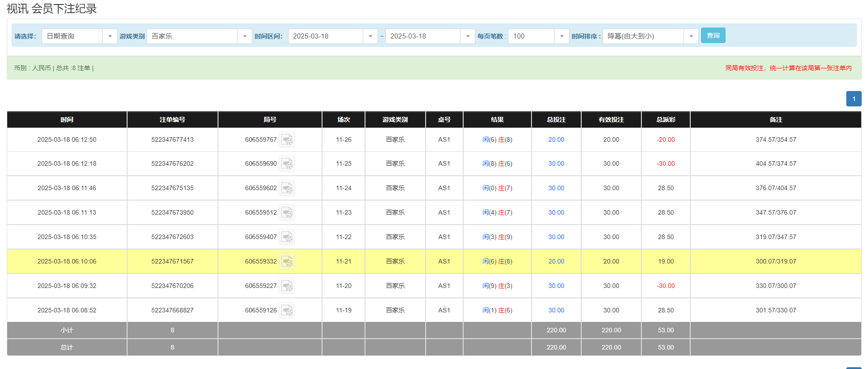Screen dimensions: 868x369
Task: Open 总投注 20.00 link for bet 522347677413
Action: [x=556, y=140]
